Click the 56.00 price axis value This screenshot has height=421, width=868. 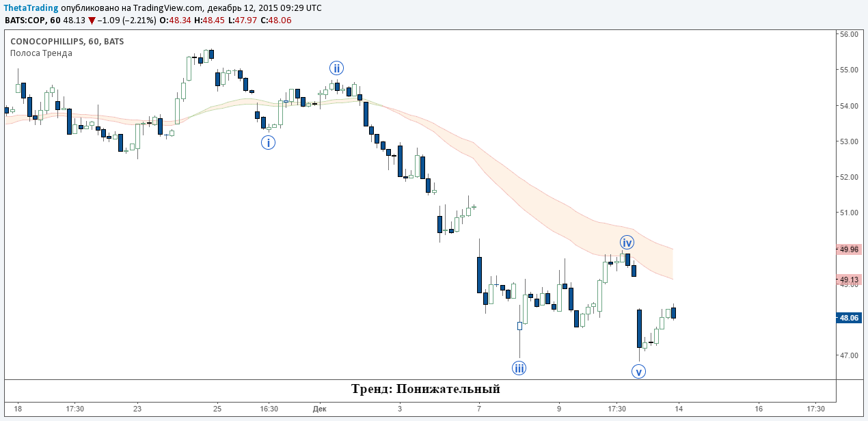(849, 34)
